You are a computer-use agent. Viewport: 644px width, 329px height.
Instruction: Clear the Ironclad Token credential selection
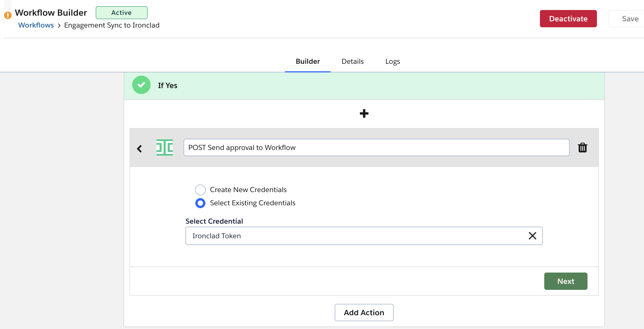pyautogui.click(x=532, y=236)
